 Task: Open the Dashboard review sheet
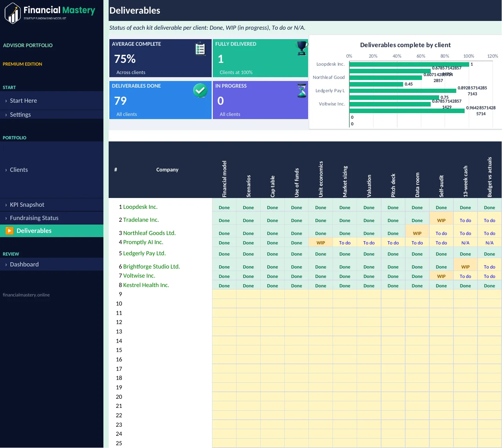click(x=52, y=264)
